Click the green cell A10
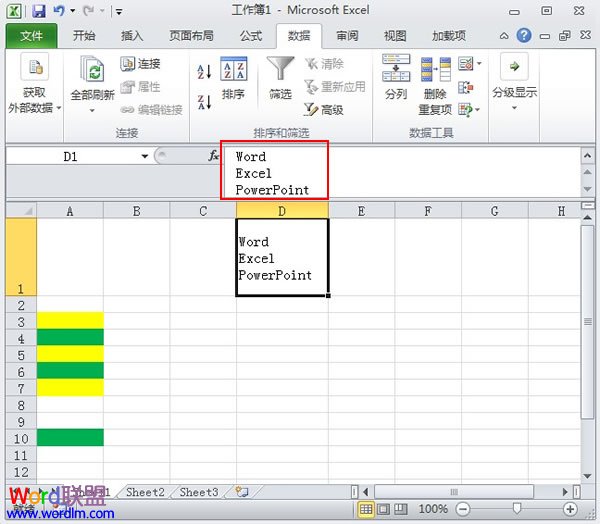The image size is (600, 524). [70, 437]
